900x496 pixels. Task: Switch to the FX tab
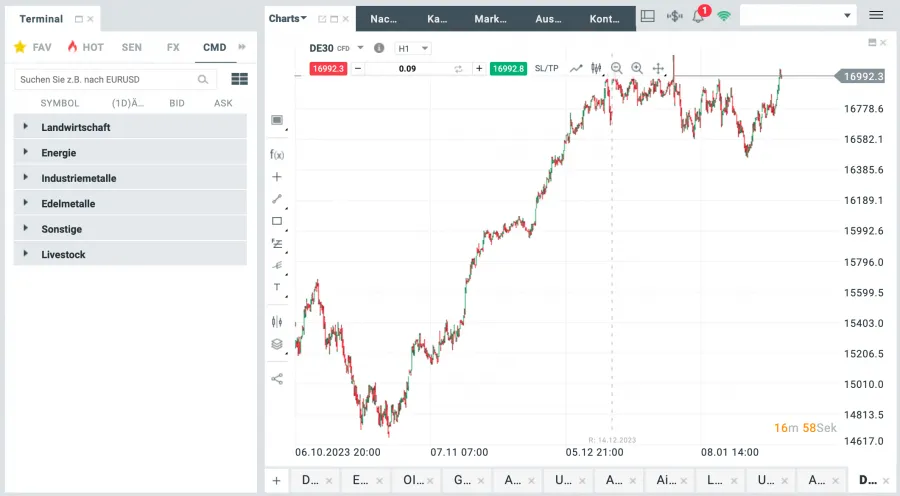(x=173, y=47)
